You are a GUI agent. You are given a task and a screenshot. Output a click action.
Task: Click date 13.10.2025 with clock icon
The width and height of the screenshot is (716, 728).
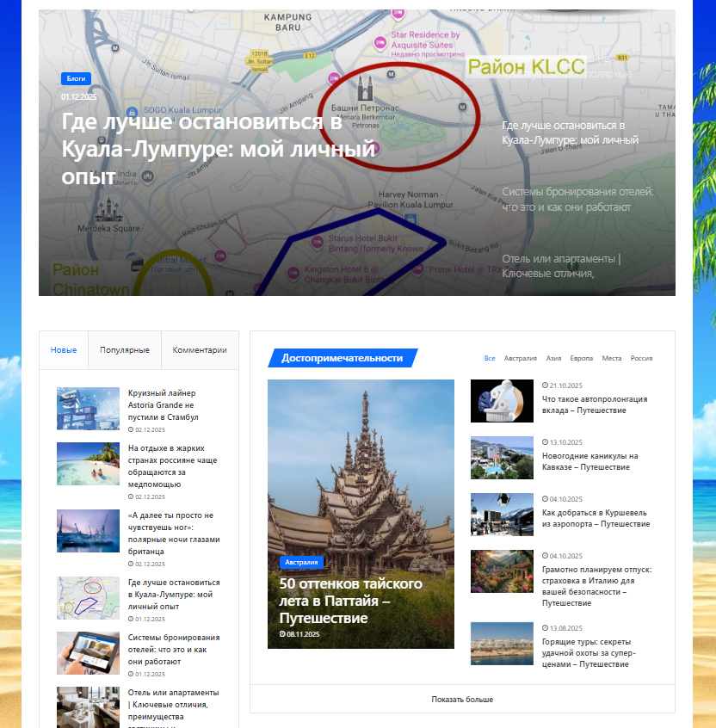(x=562, y=442)
